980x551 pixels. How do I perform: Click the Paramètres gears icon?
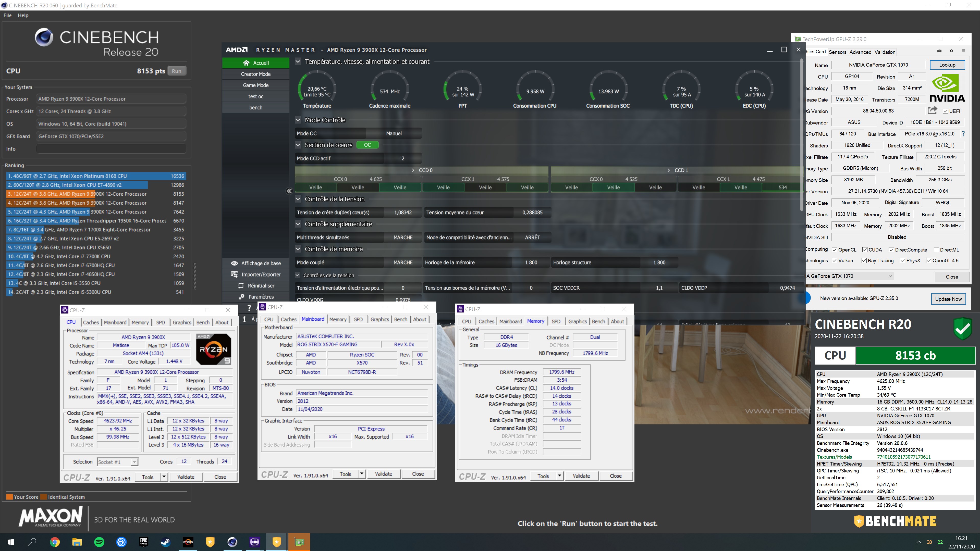[x=241, y=297]
